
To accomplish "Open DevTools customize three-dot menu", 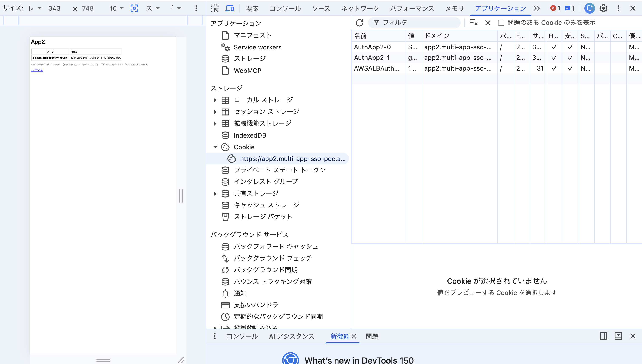I will point(618,8).
